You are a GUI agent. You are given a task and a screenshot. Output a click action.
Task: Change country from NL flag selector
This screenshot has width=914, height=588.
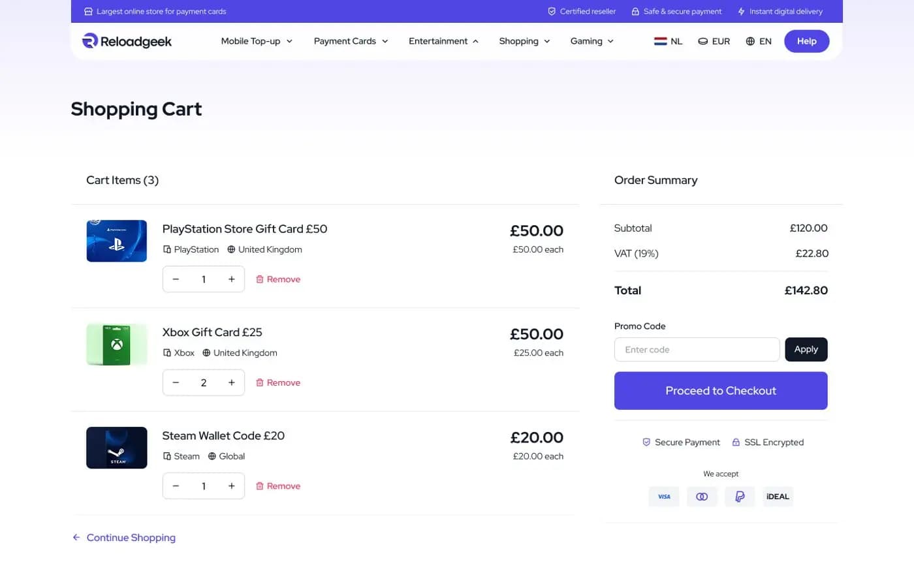[x=668, y=41]
